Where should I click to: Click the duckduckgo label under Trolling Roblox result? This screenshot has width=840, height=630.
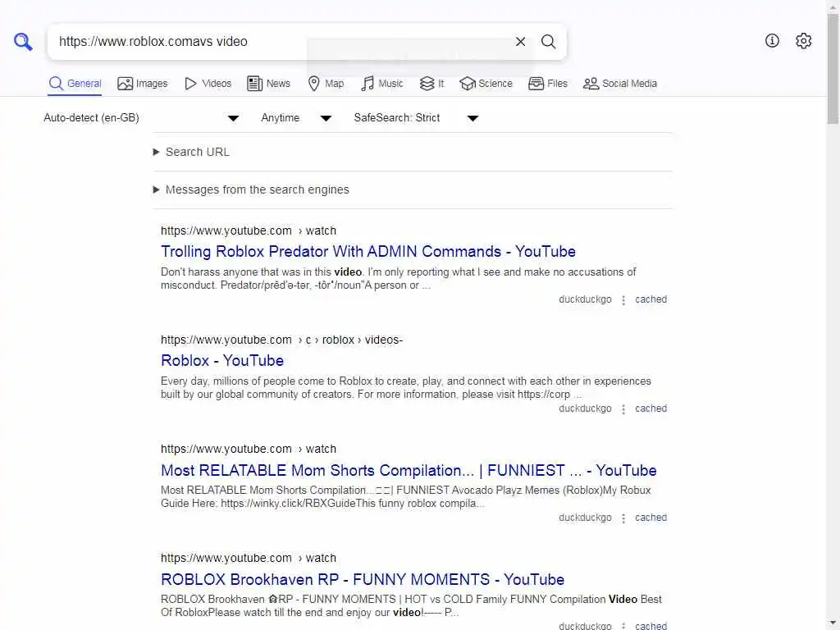[x=585, y=299]
